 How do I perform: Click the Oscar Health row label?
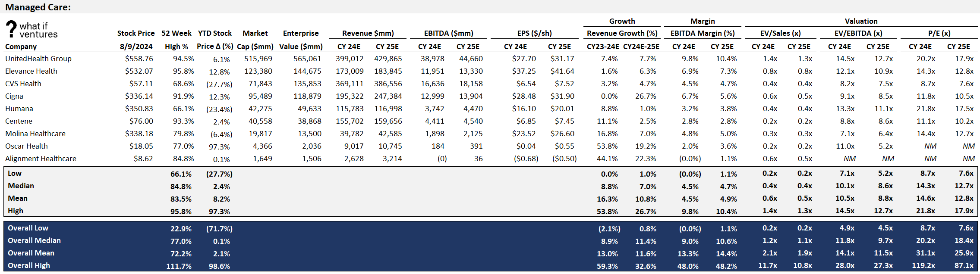point(26,146)
